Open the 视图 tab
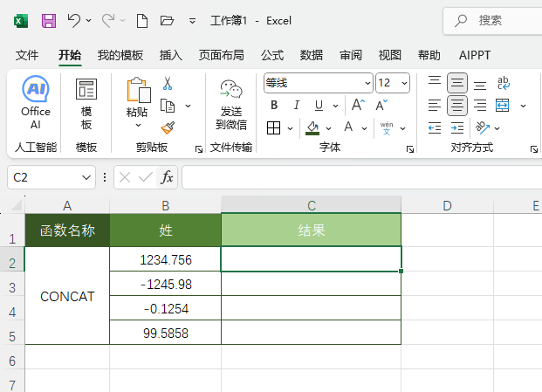The image size is (542, 392). [389, 55]
